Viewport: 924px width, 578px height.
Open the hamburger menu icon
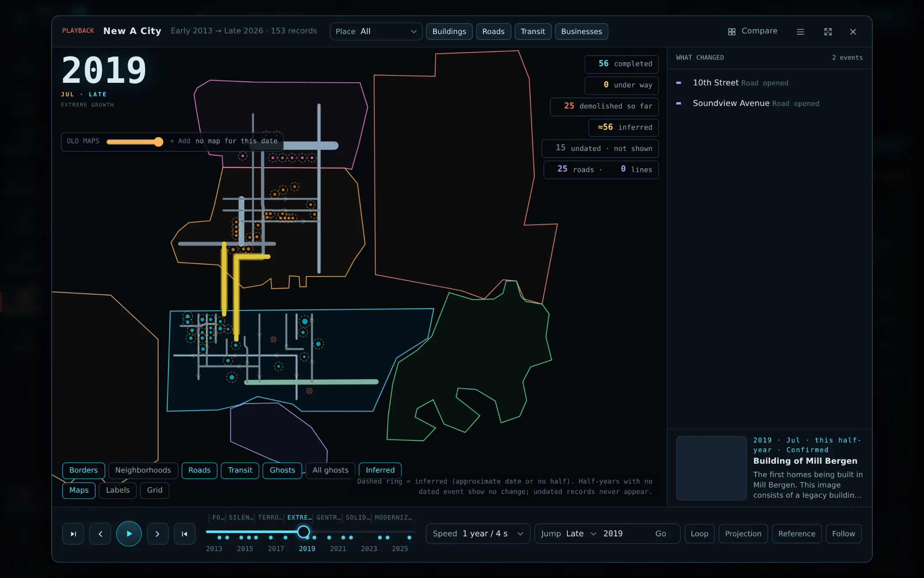tap(801, 32)
